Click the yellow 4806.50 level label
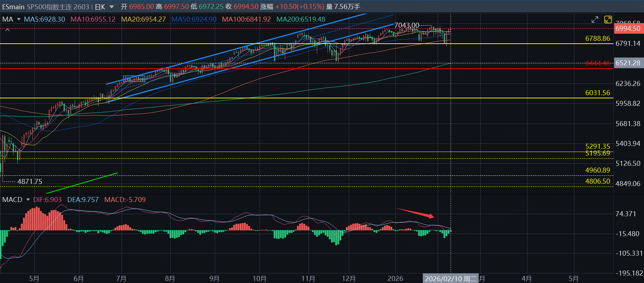The width and height of the screenshot is (644, 283). pos(597,181)
